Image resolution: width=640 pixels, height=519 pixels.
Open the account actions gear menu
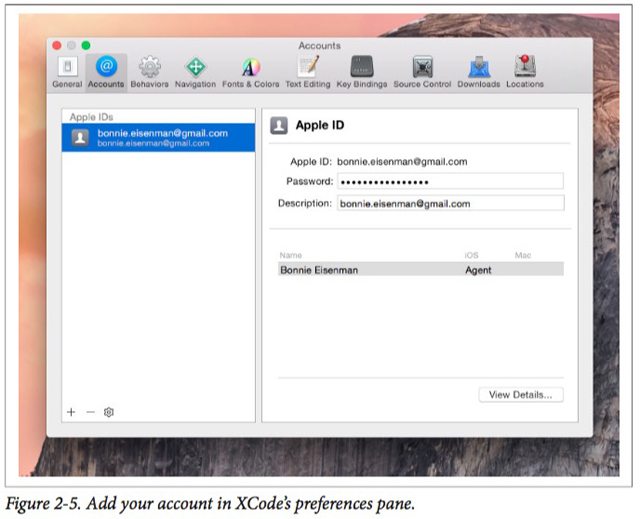(109, 412)
